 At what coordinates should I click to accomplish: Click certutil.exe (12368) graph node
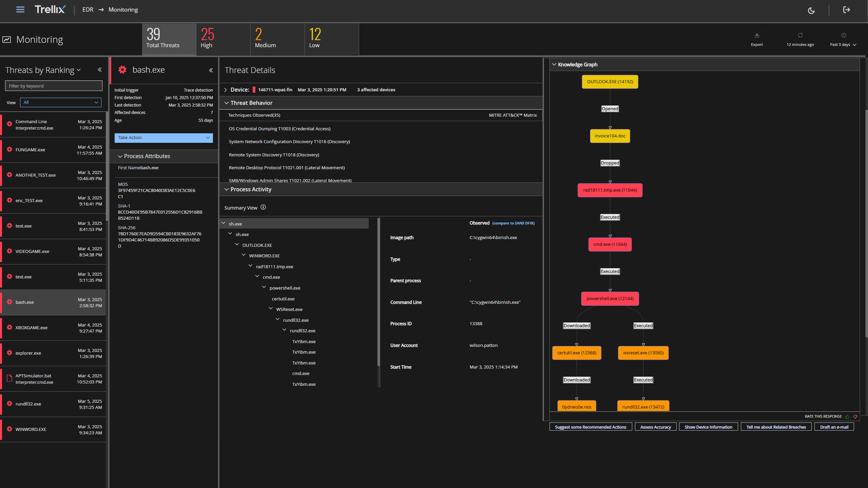(x=576, y=353)
